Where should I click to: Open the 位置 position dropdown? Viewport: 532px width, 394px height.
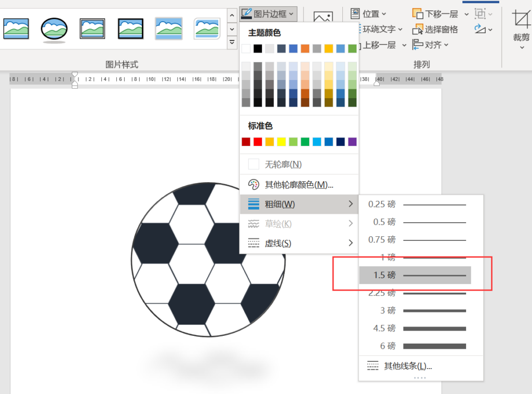[x=368, y=14]
